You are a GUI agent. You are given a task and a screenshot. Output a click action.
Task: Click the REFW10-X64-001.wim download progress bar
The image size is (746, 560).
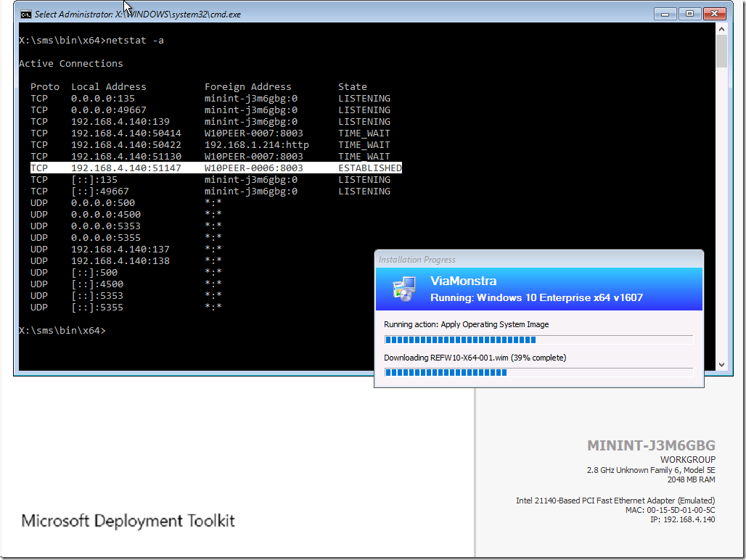tap(538, 373)
